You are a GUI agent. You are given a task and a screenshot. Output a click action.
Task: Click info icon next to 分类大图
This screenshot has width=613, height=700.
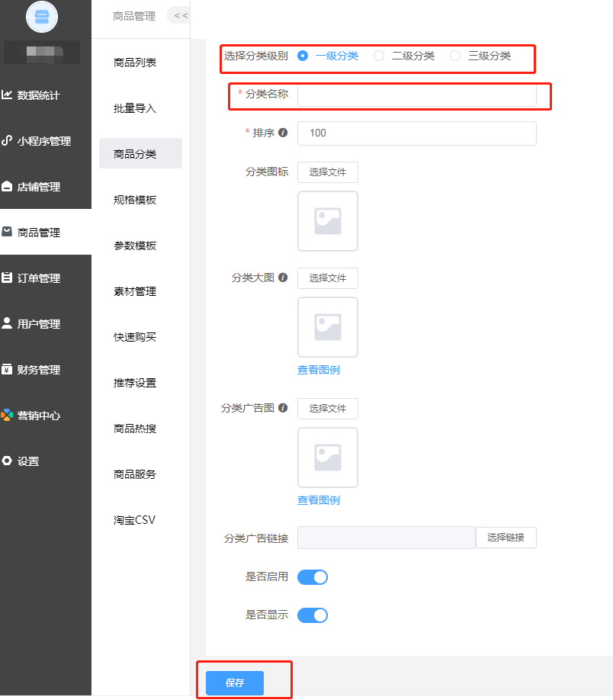(x=283, y=278)
